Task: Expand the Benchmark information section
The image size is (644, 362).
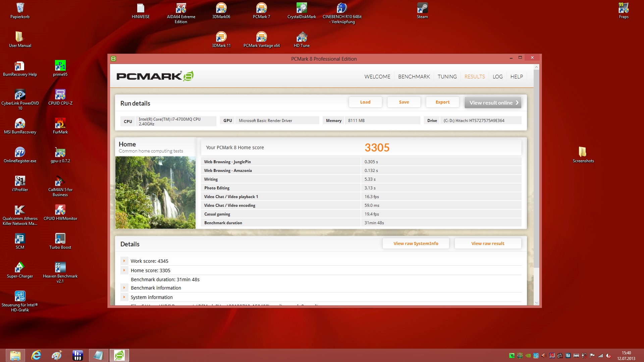Action: click(x=124, y=288)
